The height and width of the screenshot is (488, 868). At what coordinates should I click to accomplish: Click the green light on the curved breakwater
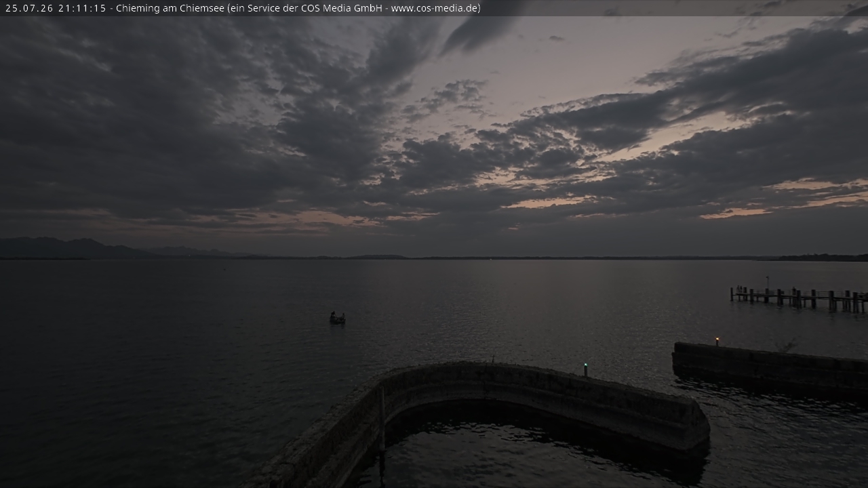pyautogui.click(x=585, y=366)
